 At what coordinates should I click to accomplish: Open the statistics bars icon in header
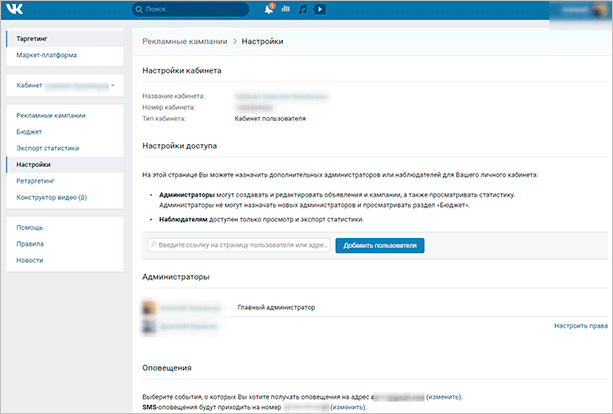click(286, 9)
